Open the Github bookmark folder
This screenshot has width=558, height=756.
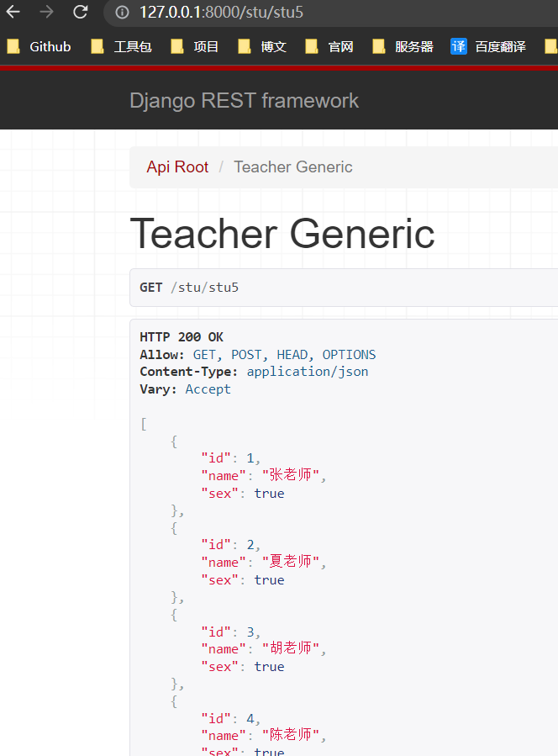pos(39,47)
